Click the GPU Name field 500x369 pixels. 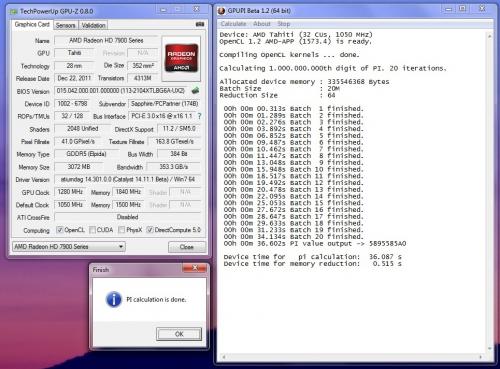106,40
